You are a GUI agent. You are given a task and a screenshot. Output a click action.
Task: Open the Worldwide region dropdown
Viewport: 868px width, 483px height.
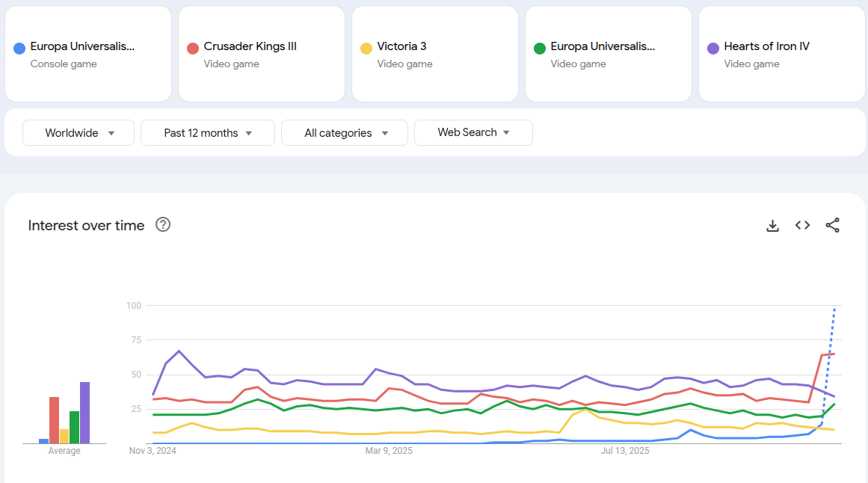79,133
